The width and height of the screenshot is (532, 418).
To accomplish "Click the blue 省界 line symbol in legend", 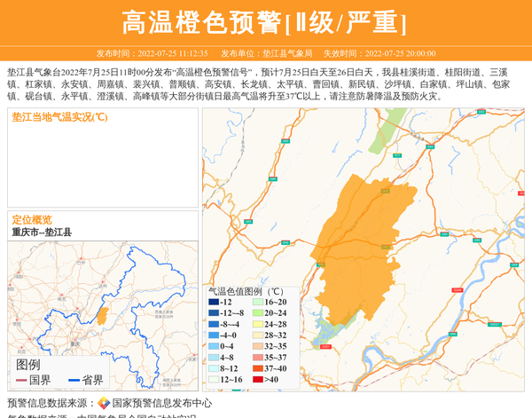I will tap(74, 380).
